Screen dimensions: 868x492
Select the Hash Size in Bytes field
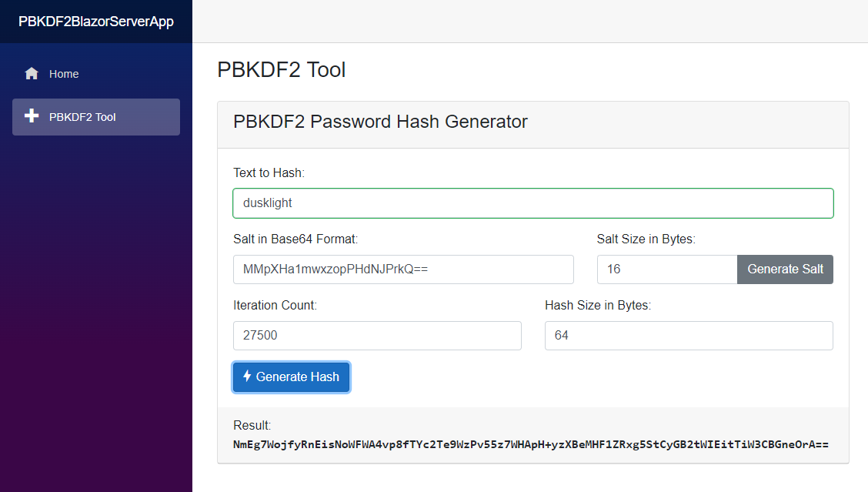pos(688,336)
